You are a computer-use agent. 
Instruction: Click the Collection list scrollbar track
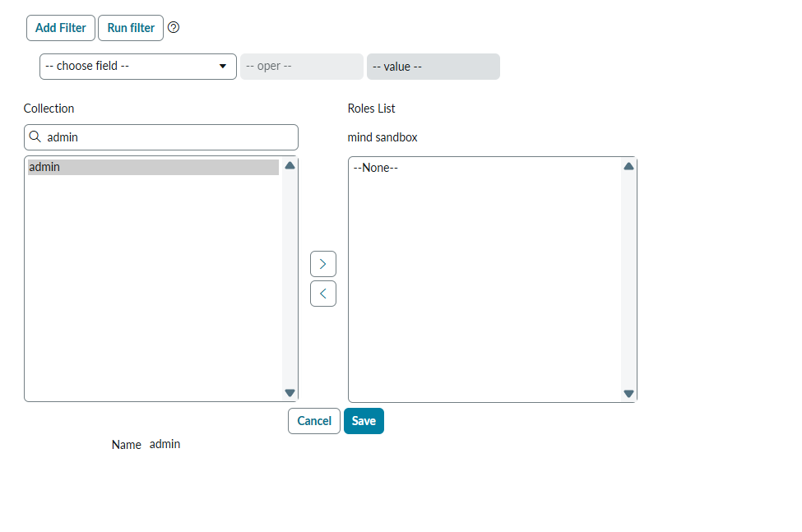click(290, 280)
